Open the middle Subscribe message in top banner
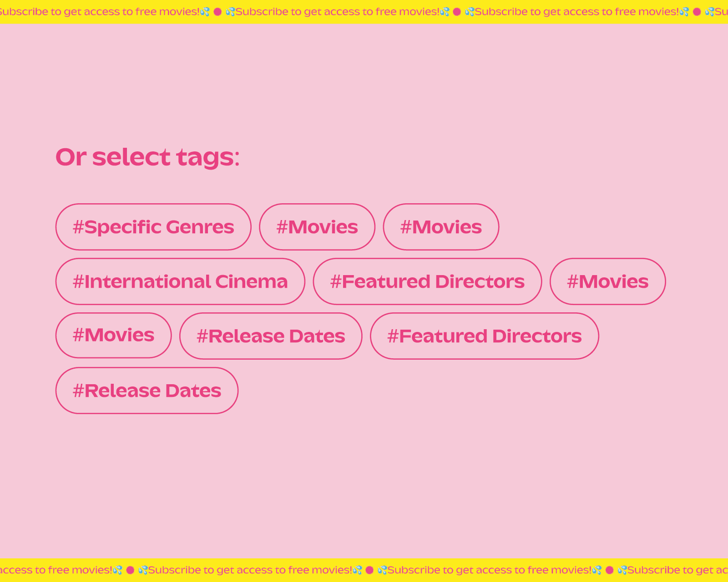728x582 pixels. click(337, 12)
